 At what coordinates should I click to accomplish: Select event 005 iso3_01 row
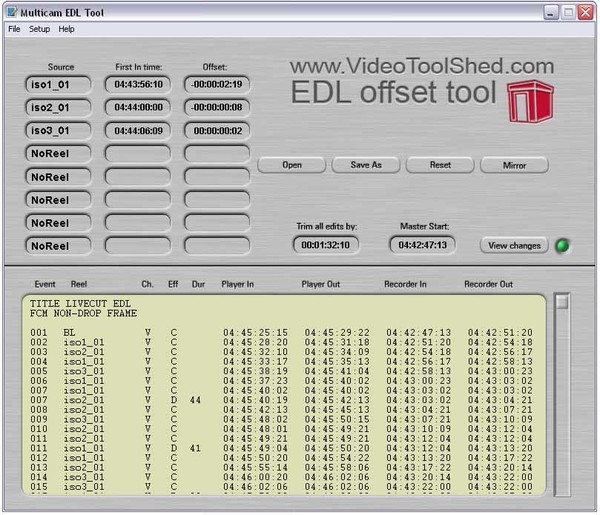click(x=282, y=371)
